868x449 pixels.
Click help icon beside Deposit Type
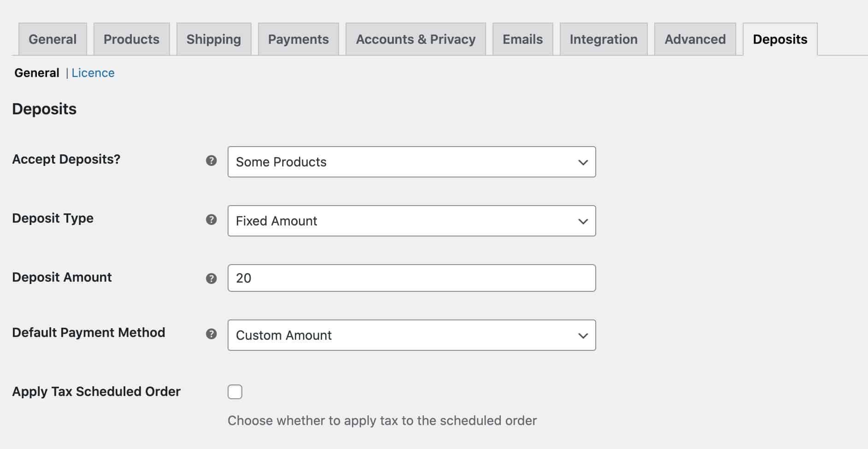pyautogui.click(x=211, y=219)
